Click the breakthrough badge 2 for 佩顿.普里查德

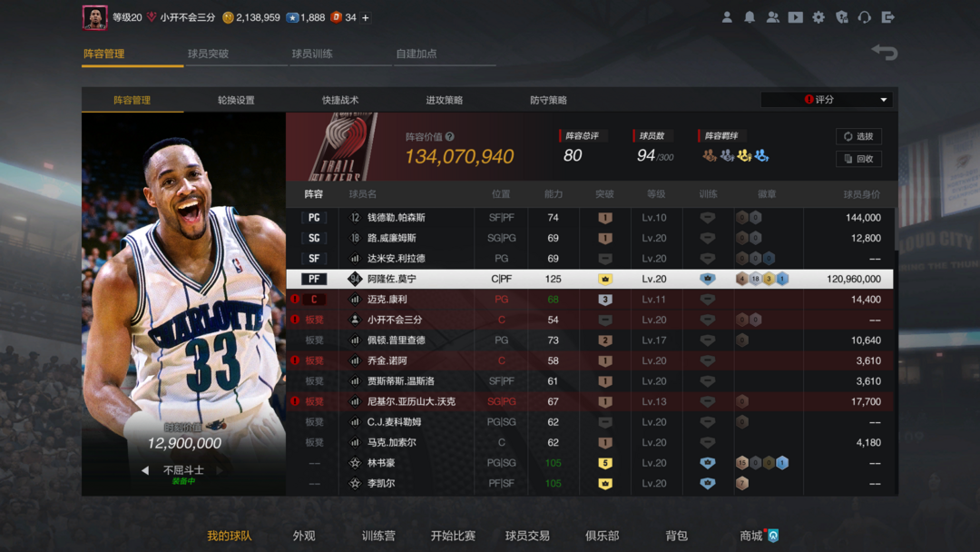click(604, 340)
